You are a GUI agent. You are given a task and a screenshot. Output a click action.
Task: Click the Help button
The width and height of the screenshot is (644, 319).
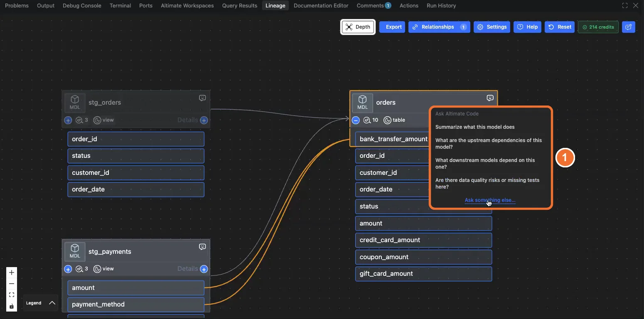[527, 27]
